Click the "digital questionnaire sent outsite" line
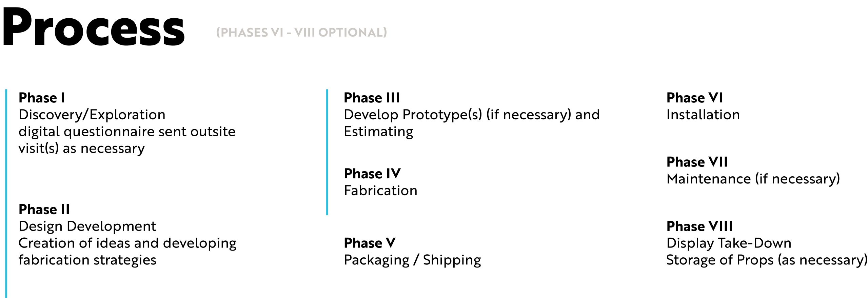868x298 pixels. (x=127, y=132)
